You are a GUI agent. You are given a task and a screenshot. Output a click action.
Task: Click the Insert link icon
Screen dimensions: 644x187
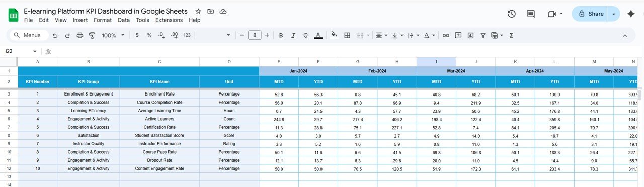(446, 35)
